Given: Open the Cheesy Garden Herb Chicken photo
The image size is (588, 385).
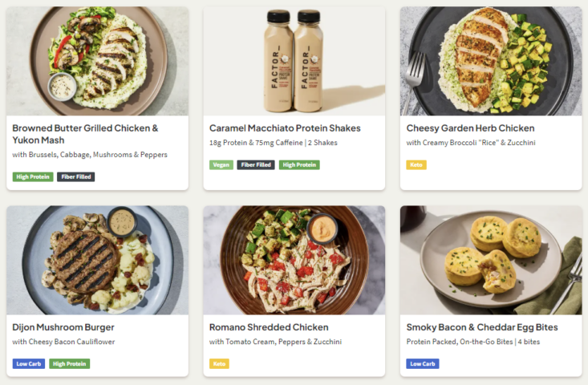Looking at the screenshot, I should point(491,61).
